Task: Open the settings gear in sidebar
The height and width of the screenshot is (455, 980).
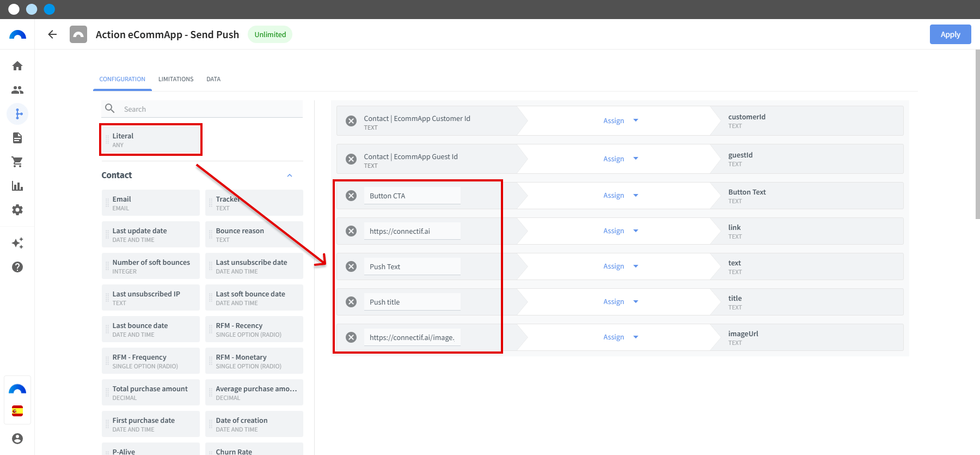Action: (17, 210)
